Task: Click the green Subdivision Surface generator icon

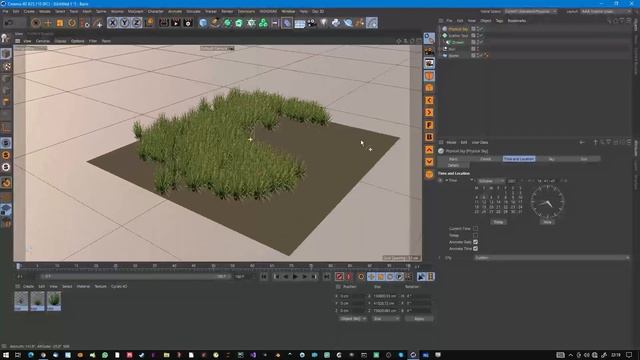Action: coord(227,23)
